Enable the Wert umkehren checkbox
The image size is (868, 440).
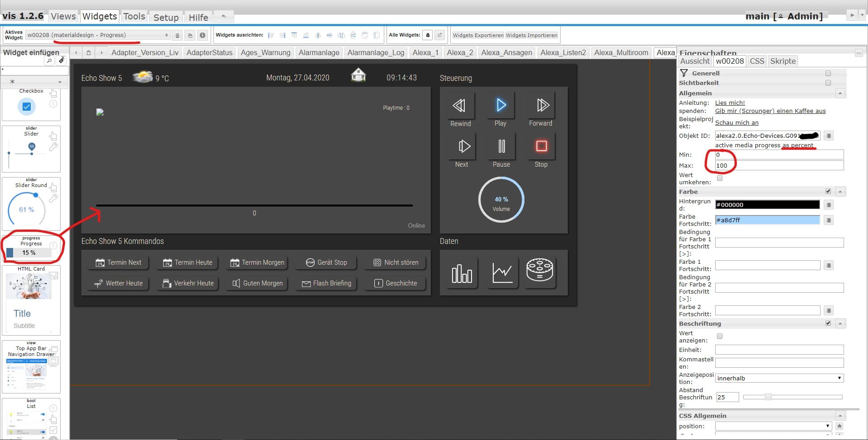(x=720, y=178)
